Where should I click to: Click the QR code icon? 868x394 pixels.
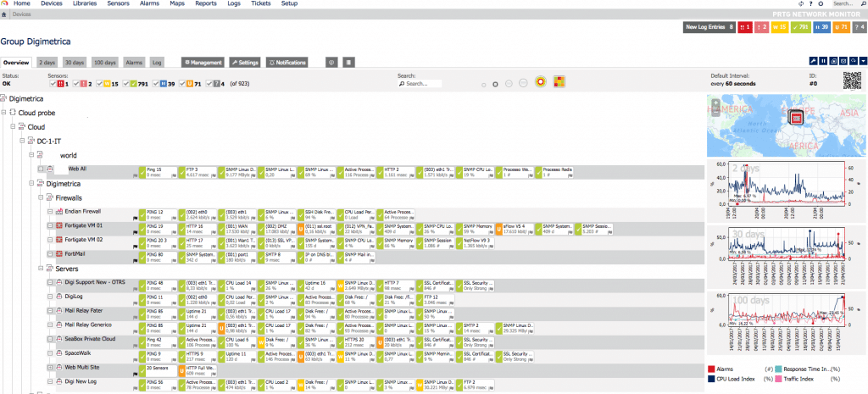[x=851, y=80]
